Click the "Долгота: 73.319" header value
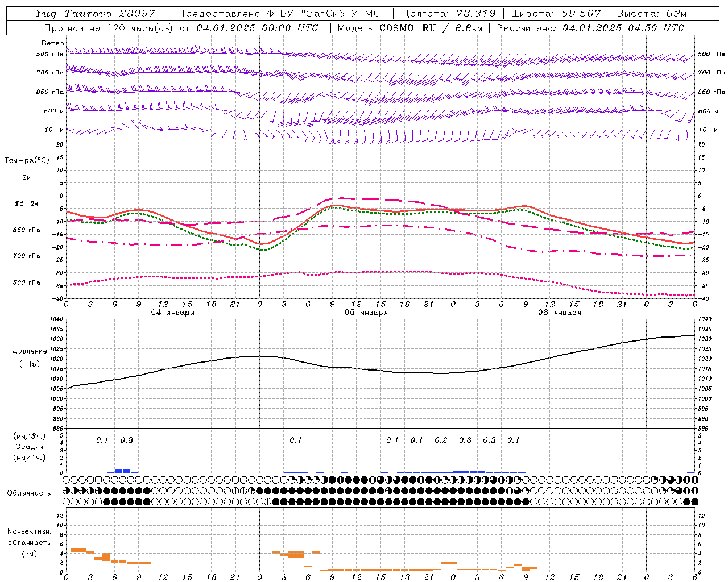 [x=449, y=14]
